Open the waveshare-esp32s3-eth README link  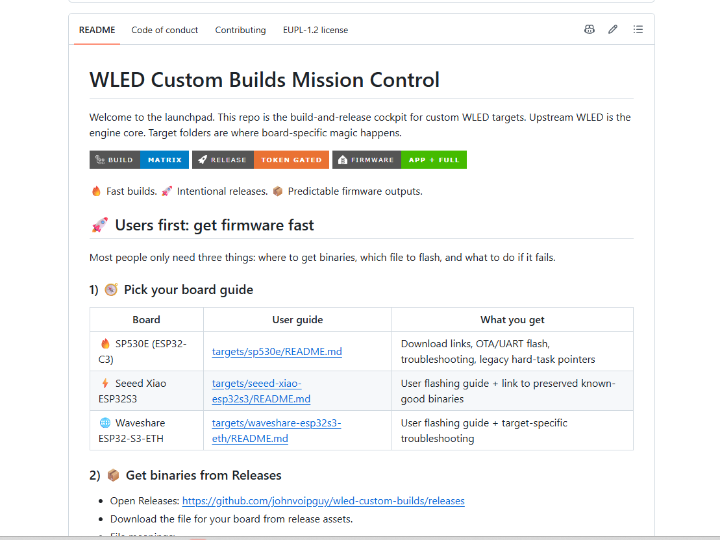[276, 431]
